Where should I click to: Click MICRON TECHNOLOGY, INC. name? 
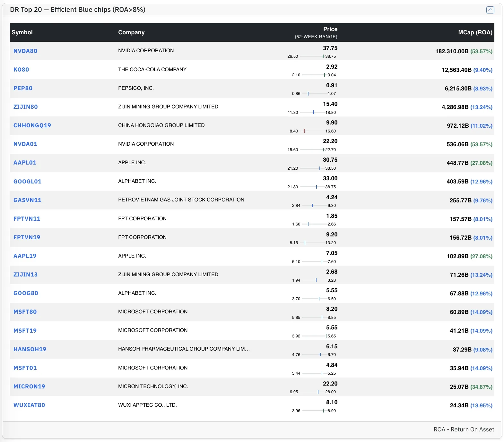click(153, 387)
